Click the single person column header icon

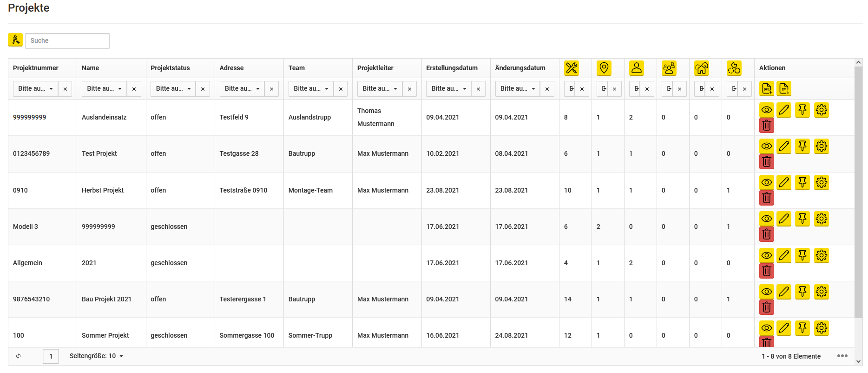pyautogui.click(x=637, y=68)
